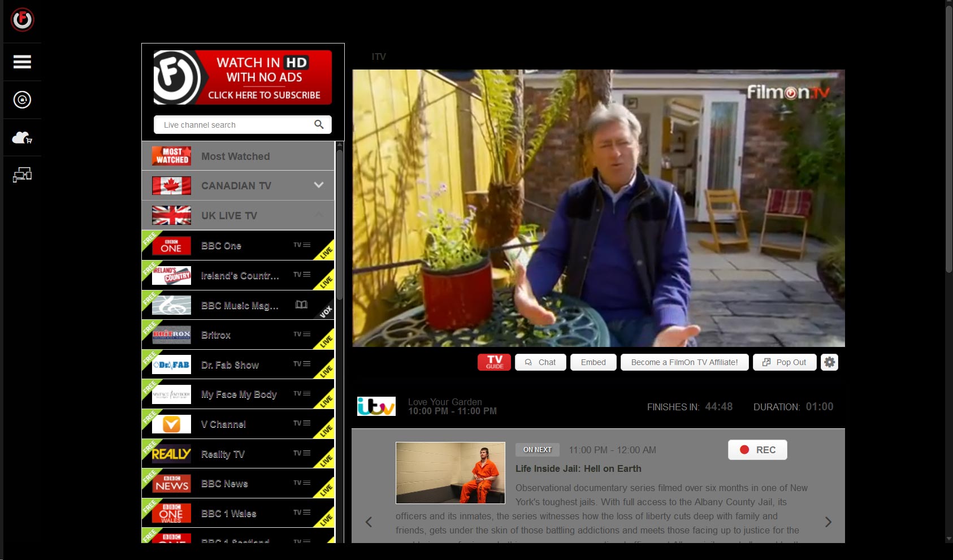Click the Really channel logo
Screen dimensions: 953x560
[x=171, y=454]
